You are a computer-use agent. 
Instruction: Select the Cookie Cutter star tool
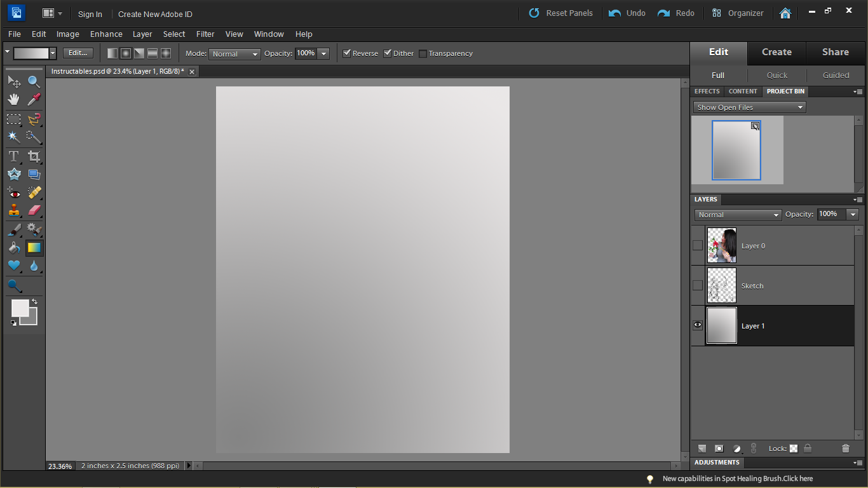click(x=14, y=174)
